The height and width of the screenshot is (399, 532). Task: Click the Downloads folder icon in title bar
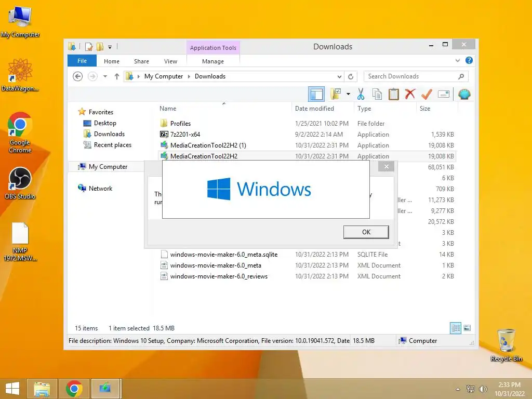point(72,46)
